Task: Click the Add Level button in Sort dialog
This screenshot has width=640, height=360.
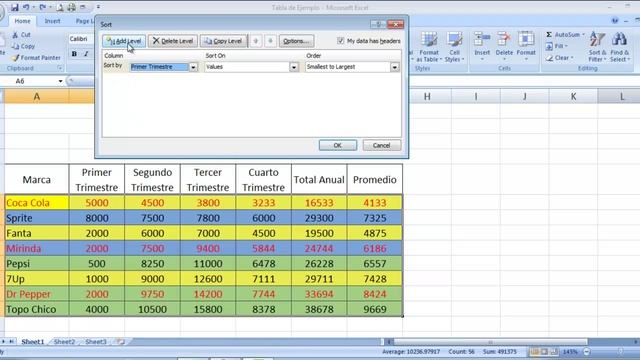Action: pos(124,41)
